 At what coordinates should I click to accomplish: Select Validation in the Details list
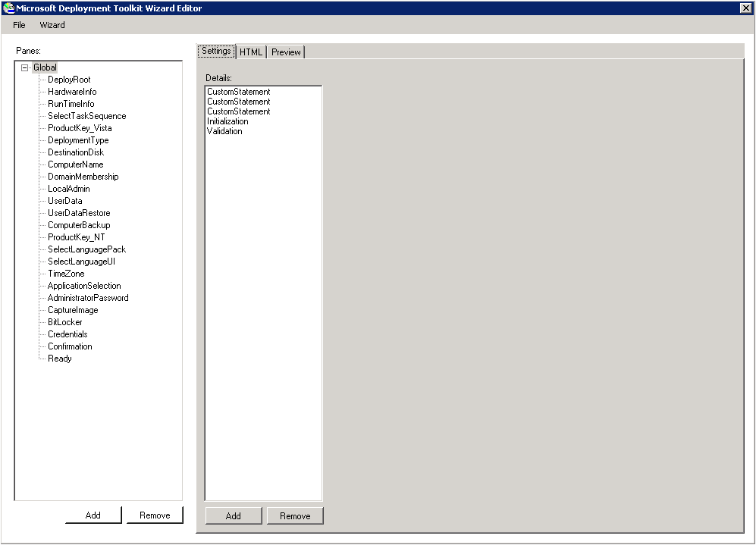(226, 130)
